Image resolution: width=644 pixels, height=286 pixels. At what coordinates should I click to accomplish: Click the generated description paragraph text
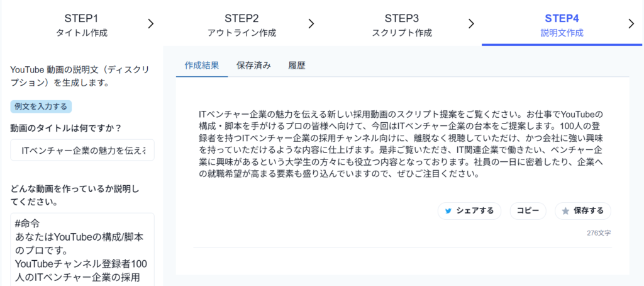(x=402, y=144)
